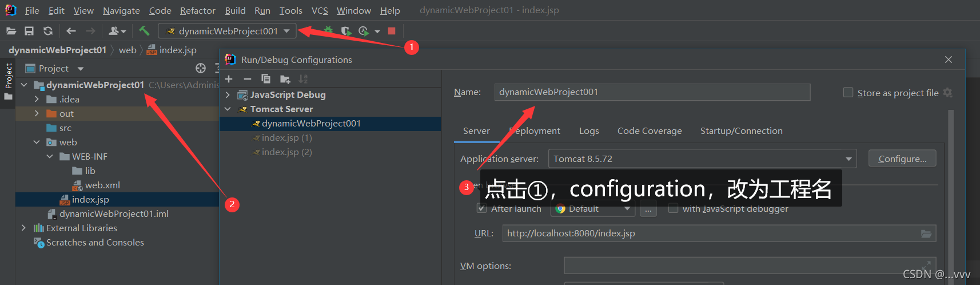Click the browser ellipsis (...) button
Image resolution: width=980 pixels, height=285 pixels.
point(648,209)
